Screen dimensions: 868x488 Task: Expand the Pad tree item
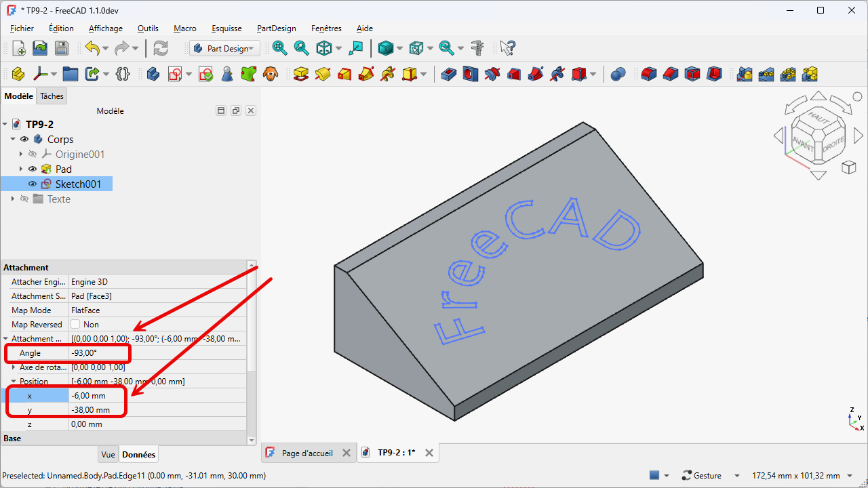[x=21, y=169]
